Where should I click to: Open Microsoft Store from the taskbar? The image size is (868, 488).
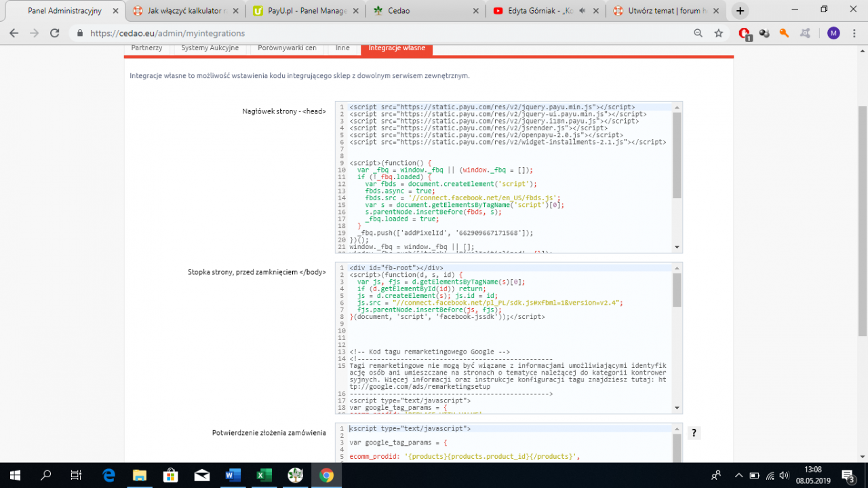(171, 475)
